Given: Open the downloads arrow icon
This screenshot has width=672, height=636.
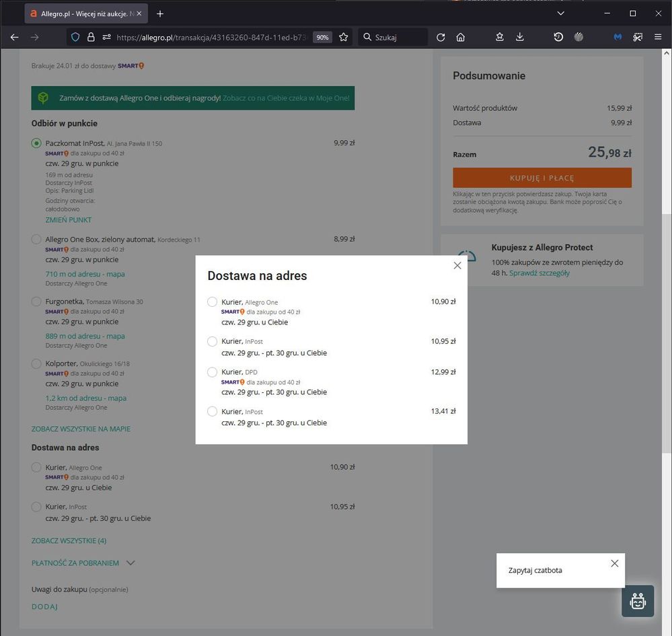Looking at the screenshot, I should 520,37.
